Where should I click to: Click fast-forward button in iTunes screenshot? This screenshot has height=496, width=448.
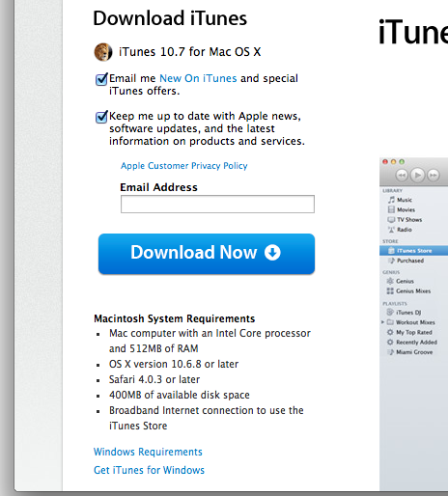(x=434, y=176)
